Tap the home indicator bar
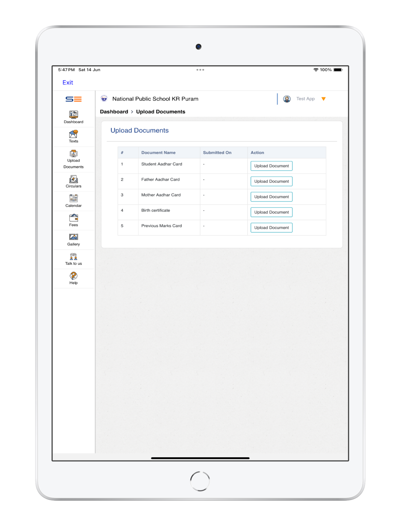The width and height of the screenshot is (399, 532). 200,458
